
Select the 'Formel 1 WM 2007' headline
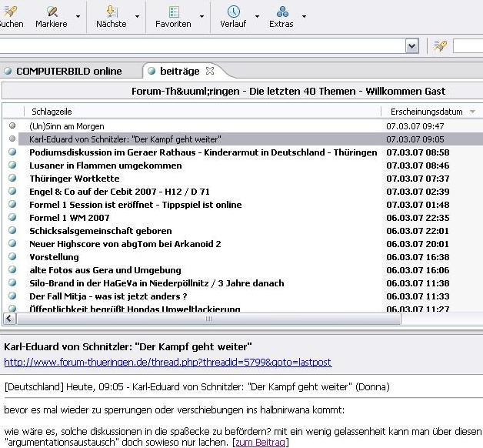[x=70, y=218]
